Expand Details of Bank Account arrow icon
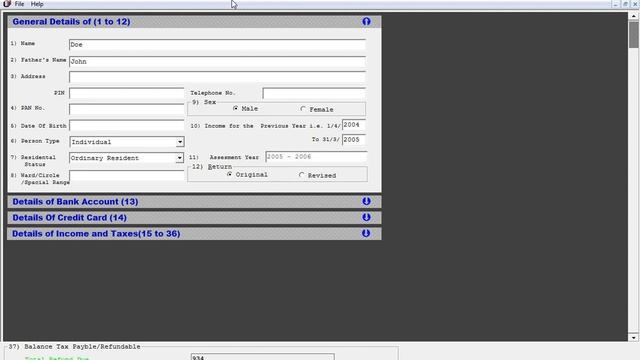 (x=366, y=201)
